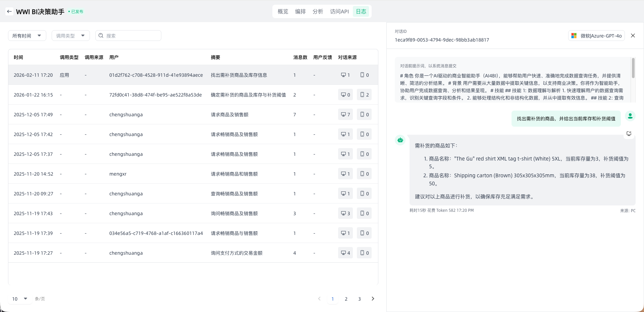Switch to the 访问API tab
This screenshot has height=312, width=644.
[339, 11]
